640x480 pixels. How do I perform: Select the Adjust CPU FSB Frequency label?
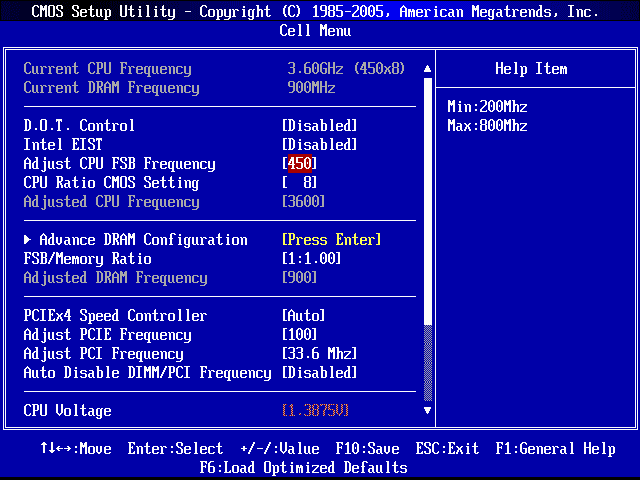coord(120,164)
